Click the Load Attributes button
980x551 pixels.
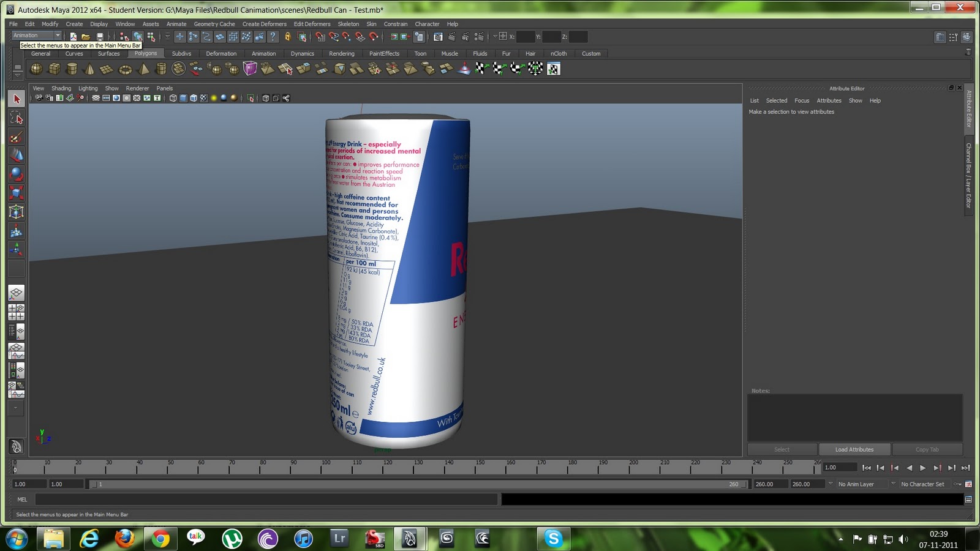[x=854, y=449]
